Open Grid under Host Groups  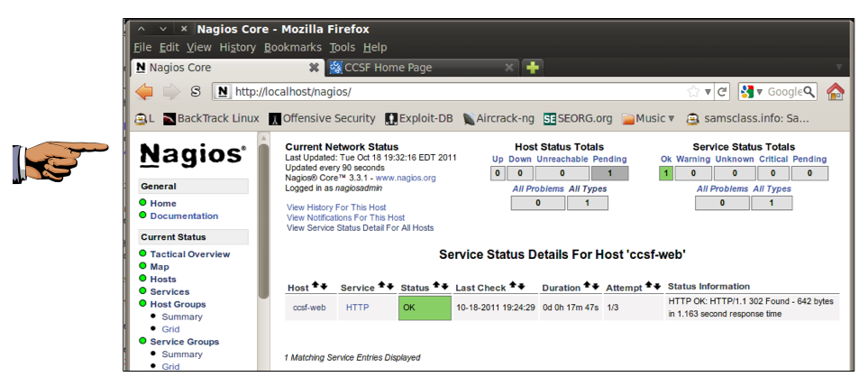(x=170, y=329)
